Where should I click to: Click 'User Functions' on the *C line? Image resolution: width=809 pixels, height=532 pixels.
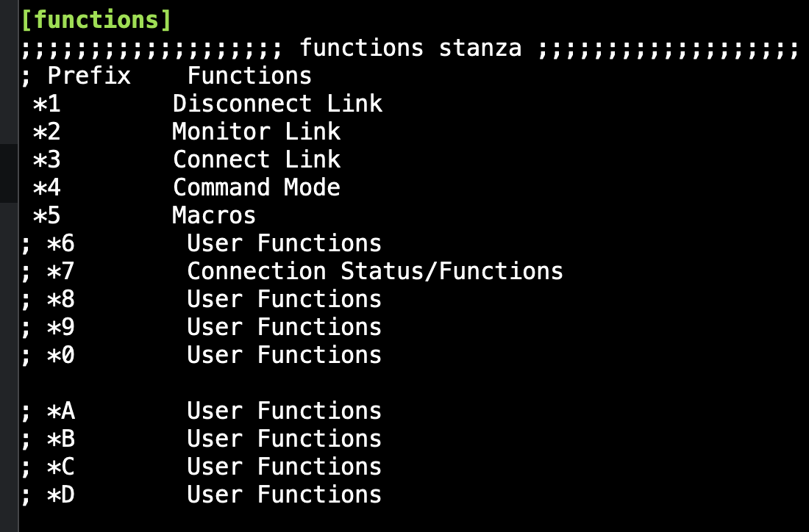coord(285,467)
